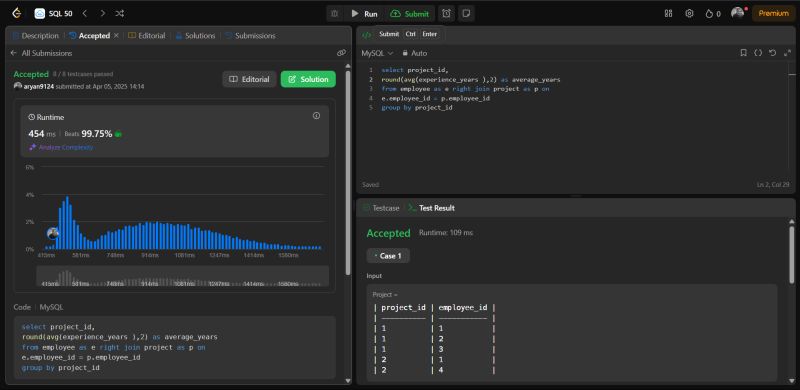Screen dimensions: 800x390
Task: Expand the editor to fullscreen
Action: [787, 53]
